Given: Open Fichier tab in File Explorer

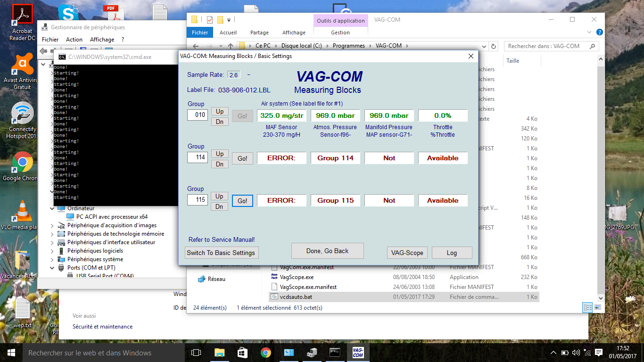Looking at the screenshot, I should click(x=200, y=33).
